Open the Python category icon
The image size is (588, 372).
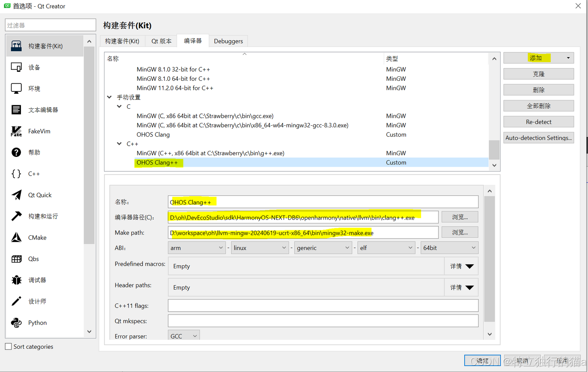[16, 323]
